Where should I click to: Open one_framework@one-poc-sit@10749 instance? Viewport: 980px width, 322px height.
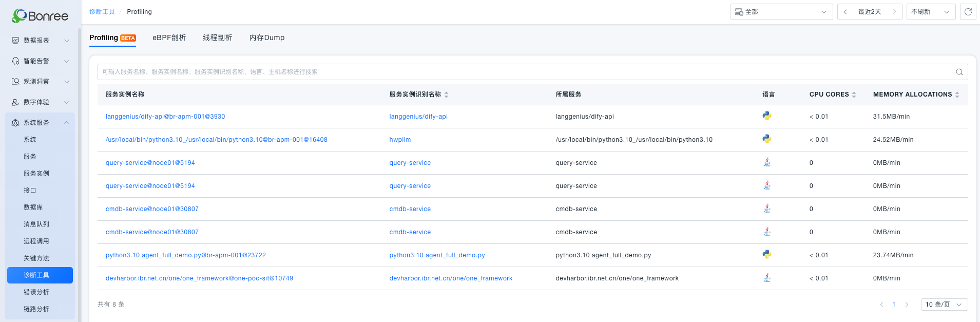[x=199, y=278]
